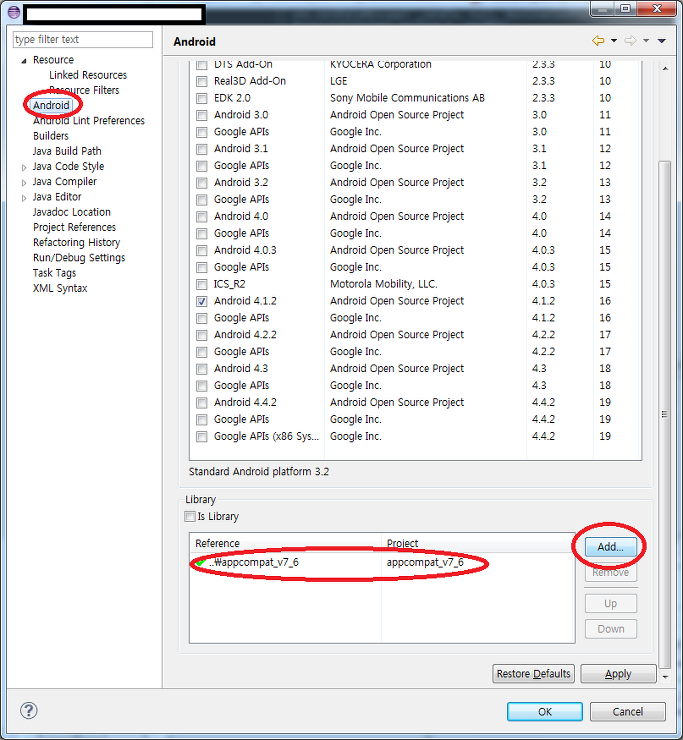Check the Android 3.1 target checkbox
This screenshot has height=740, width=683.
click(202, 149)
